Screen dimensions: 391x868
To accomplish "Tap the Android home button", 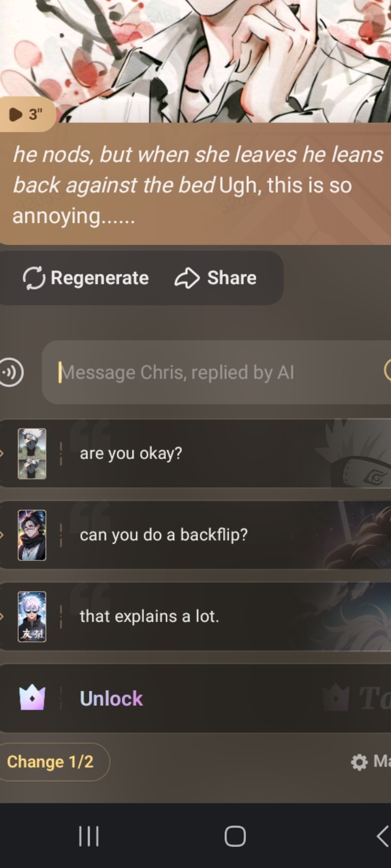I will [x=235, y=836].
